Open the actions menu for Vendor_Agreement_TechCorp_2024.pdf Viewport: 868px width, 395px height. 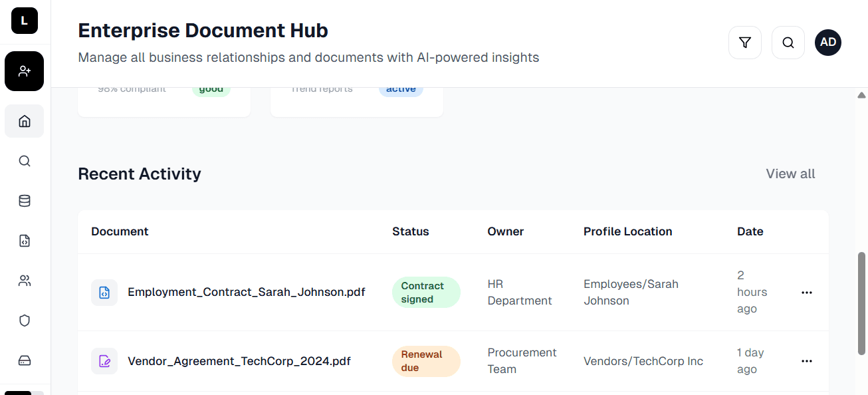806,360
